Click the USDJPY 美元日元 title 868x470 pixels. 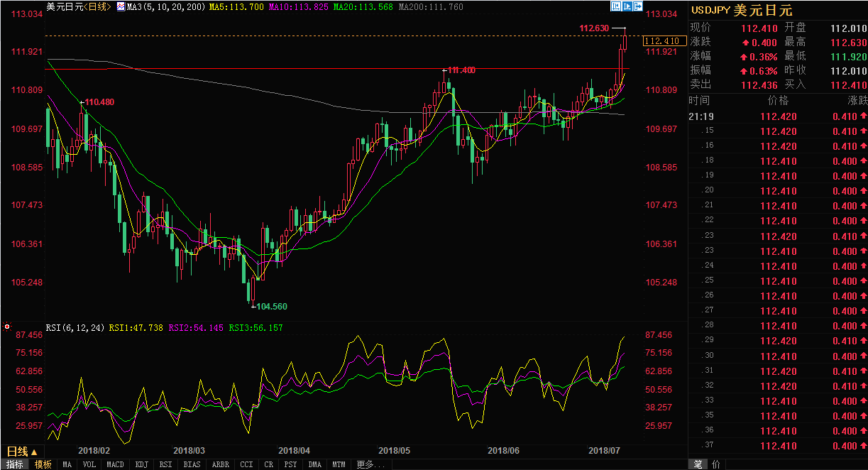741,11
